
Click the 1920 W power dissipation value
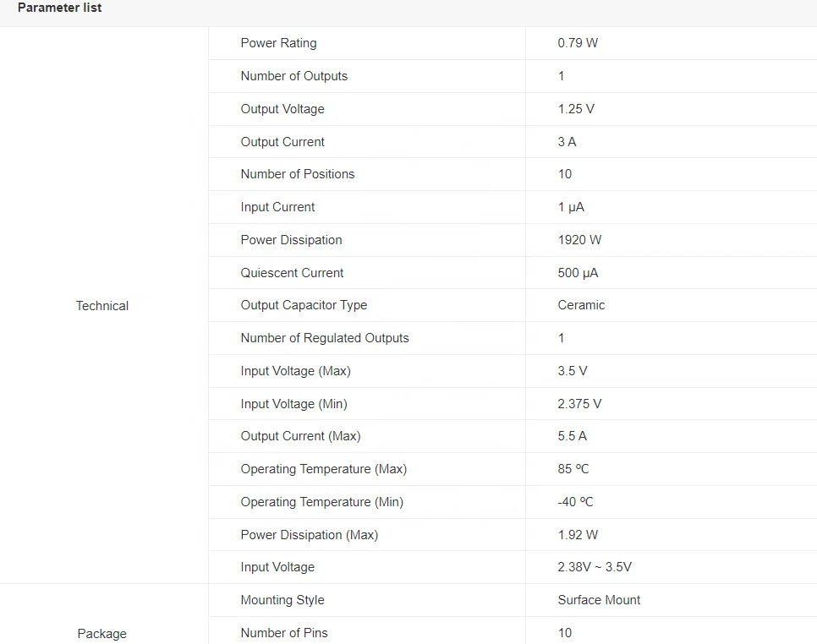[579, 240]
